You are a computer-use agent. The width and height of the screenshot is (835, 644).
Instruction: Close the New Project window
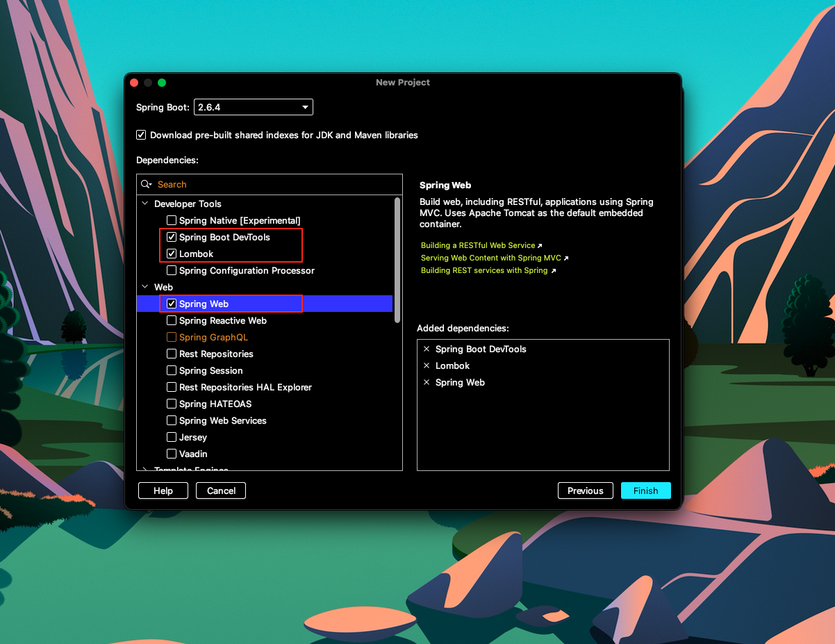pos(134,83)
